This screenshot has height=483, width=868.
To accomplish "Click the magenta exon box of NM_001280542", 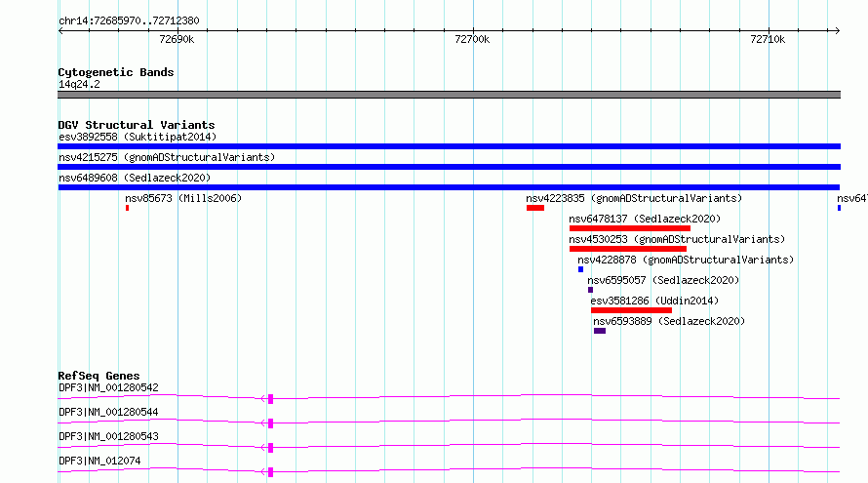I will [x=271, y=399].
